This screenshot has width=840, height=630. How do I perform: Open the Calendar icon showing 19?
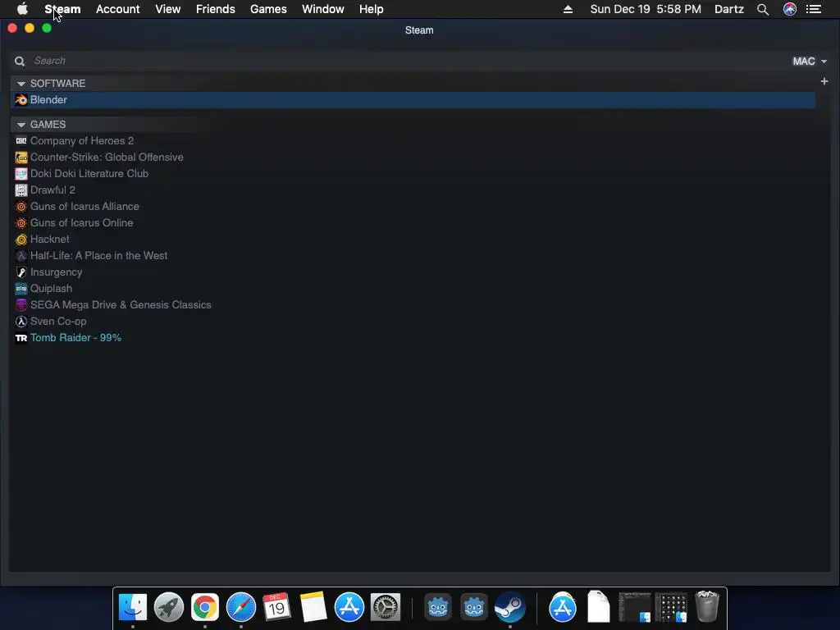pos(276,607)
